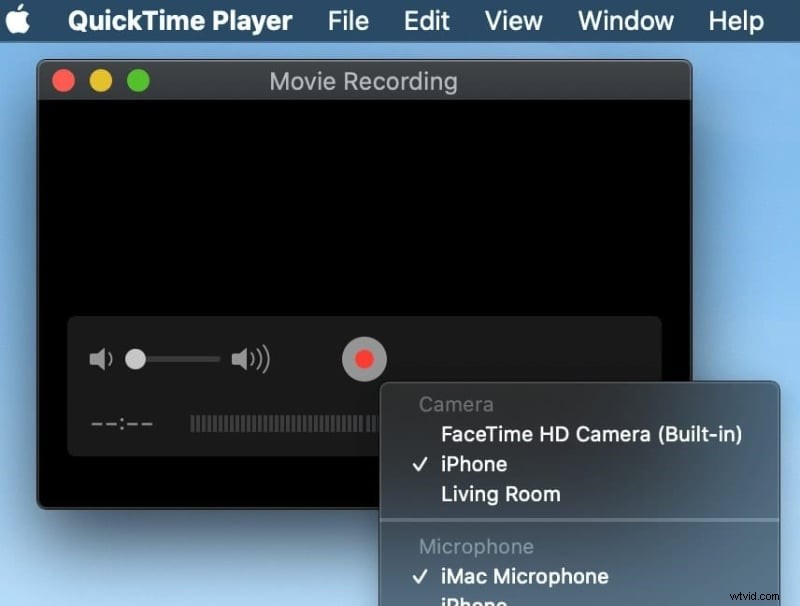
Task: Open the Help menu
Action: tap(736, 20)
